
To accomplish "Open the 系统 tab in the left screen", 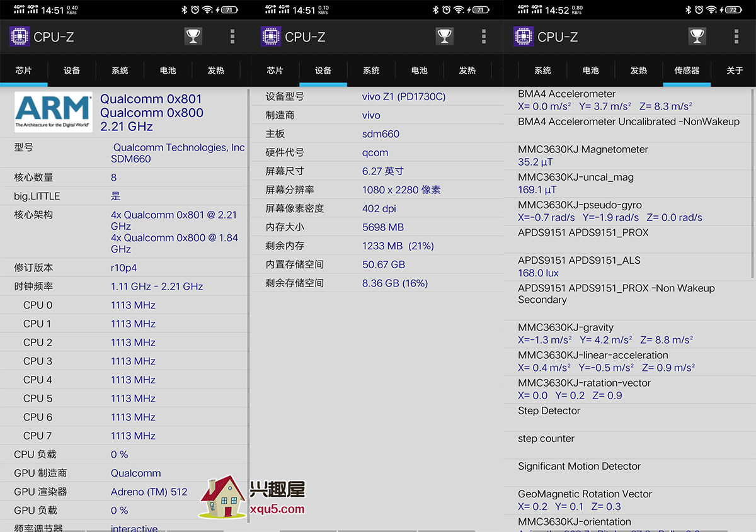I will pos(120,71).
